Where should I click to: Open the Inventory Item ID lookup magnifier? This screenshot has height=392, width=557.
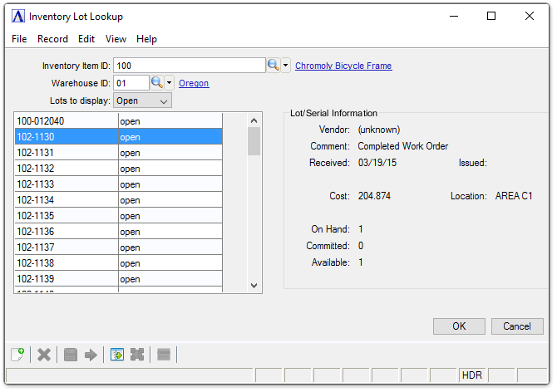pos(273,66)
